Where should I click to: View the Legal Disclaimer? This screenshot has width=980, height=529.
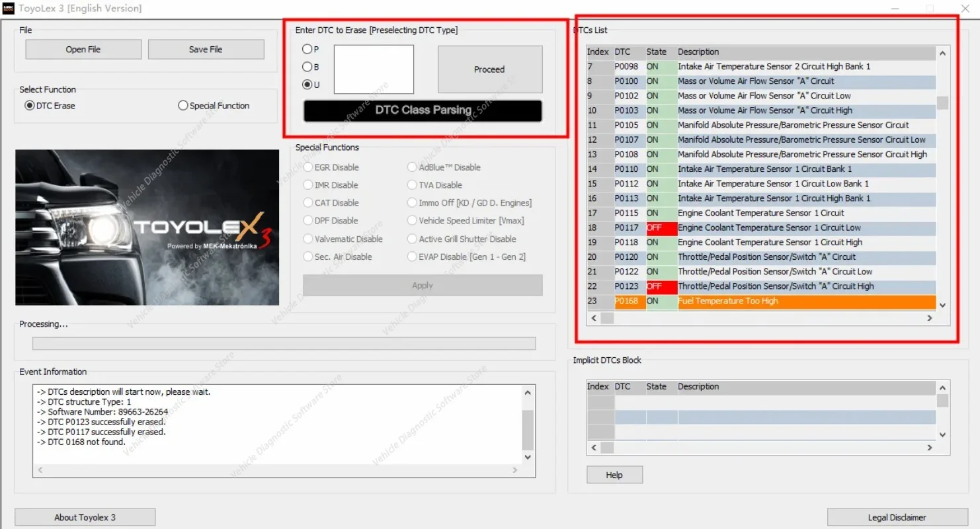click(x=897, y=517)
